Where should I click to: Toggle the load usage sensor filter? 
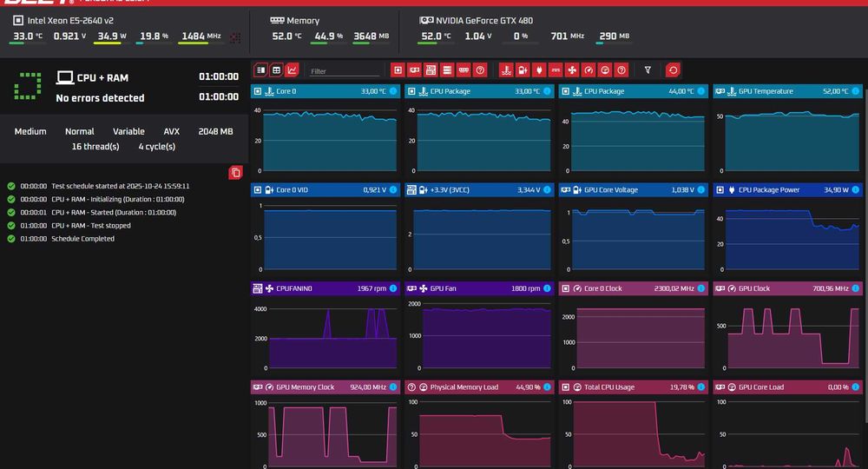tap(605, 70)
